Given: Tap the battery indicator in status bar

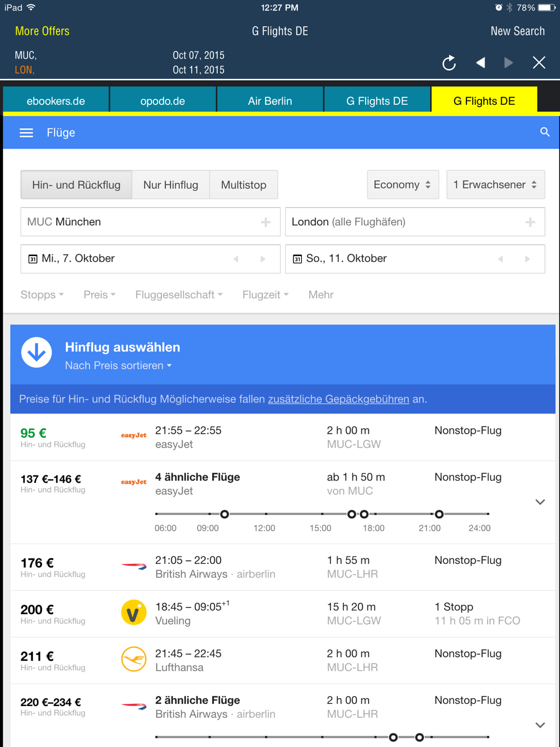Looking at the screenshot, I should tap(547, 8).
